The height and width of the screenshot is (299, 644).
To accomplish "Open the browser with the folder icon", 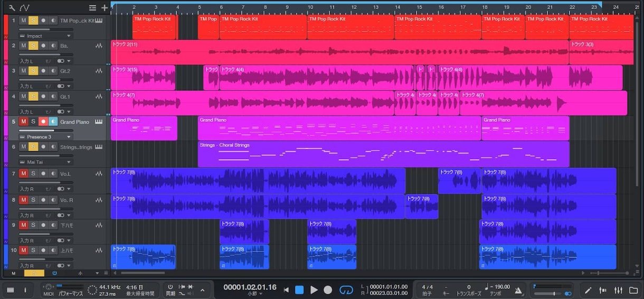I will tap(633, 289).
